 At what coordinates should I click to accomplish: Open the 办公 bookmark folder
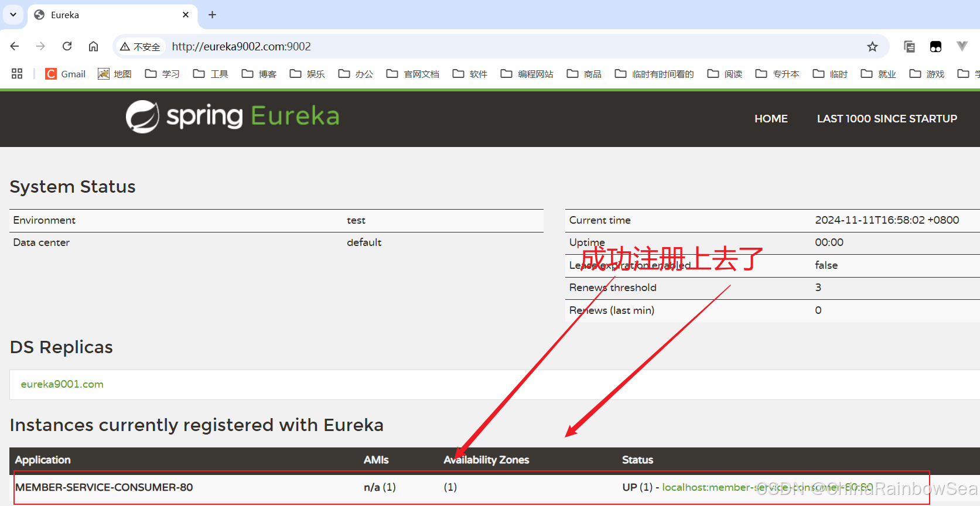pyautogui.click(x=356, y=74)
